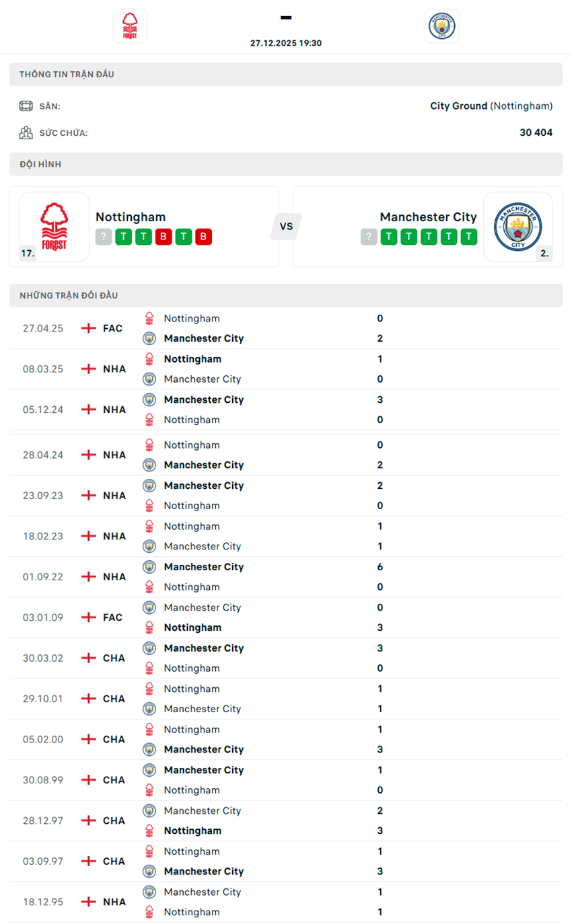Click the capacity icon beside SỨC CHỨA
The image size is (572, 924).
pyautogui.click(x=26, y=132)
